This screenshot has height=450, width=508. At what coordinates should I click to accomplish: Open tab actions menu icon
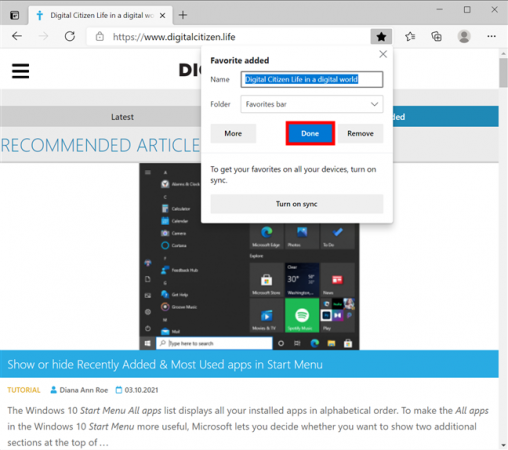(x=14, y=15)
